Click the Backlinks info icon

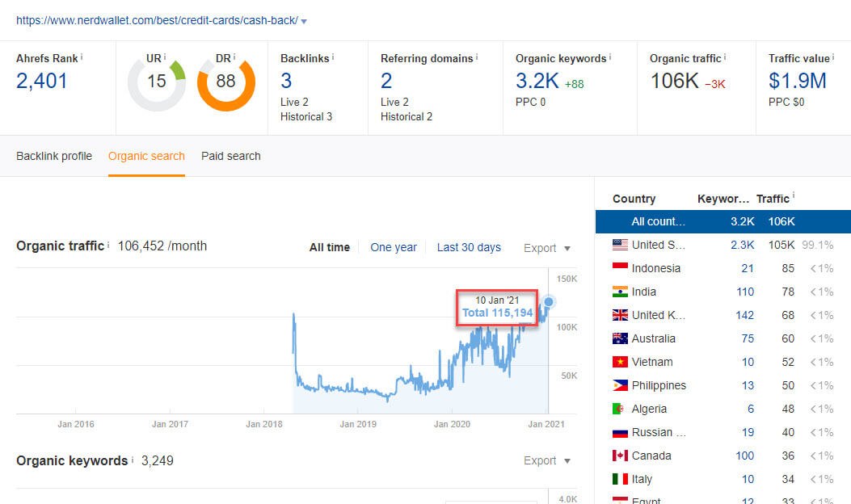coord(333,57)
